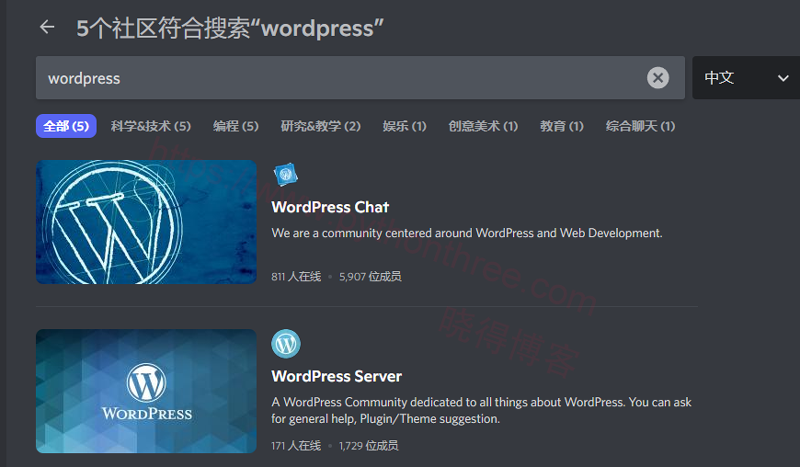The image size is (800, 467).
Task: Click the WordPress Chat server icon
Action: (x=286, y=175)
